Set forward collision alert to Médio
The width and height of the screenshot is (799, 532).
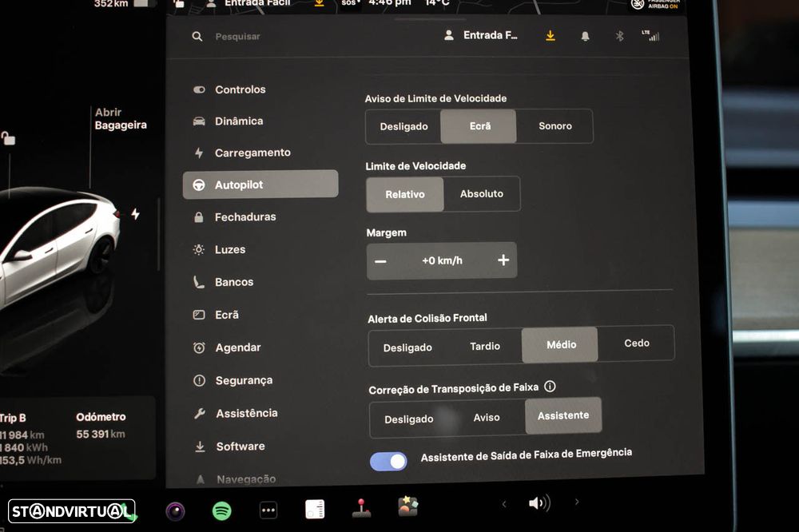point(560,345)
